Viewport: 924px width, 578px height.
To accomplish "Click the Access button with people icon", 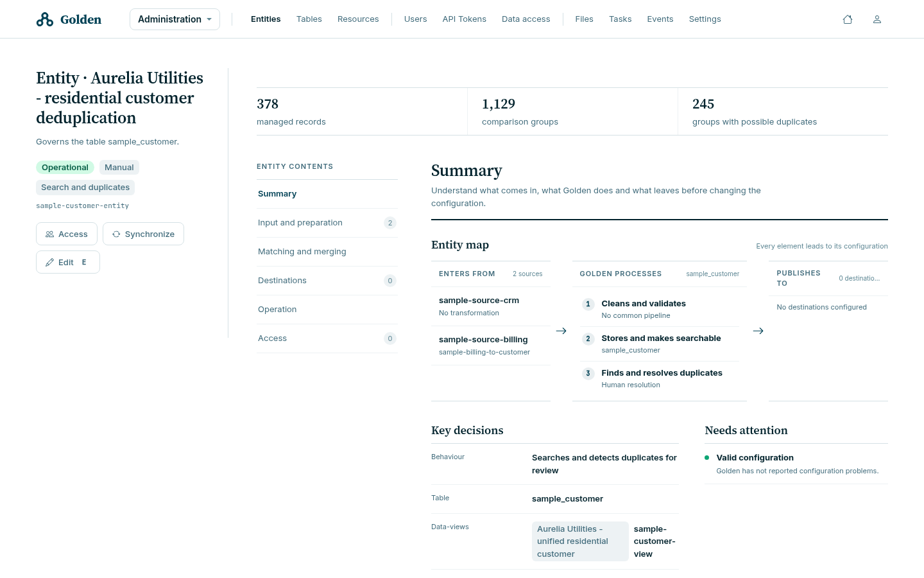I will point(67,234).
